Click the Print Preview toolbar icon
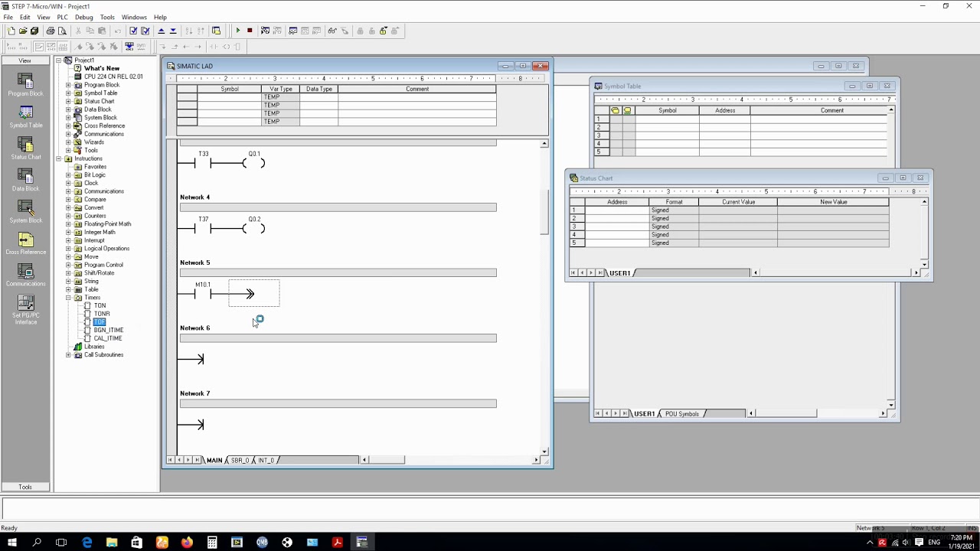The width and height of the screenshot is (980, 551). point(62,31)
